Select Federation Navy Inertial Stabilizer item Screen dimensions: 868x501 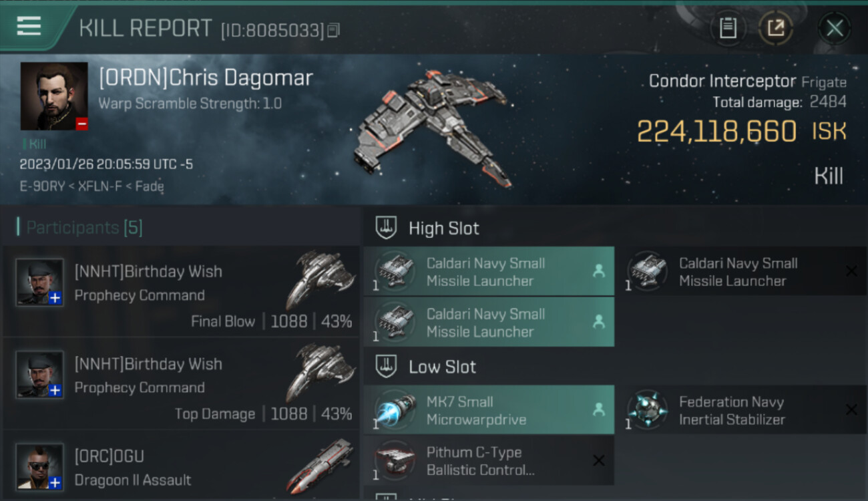pyautogui.click(x=741, y=410)
